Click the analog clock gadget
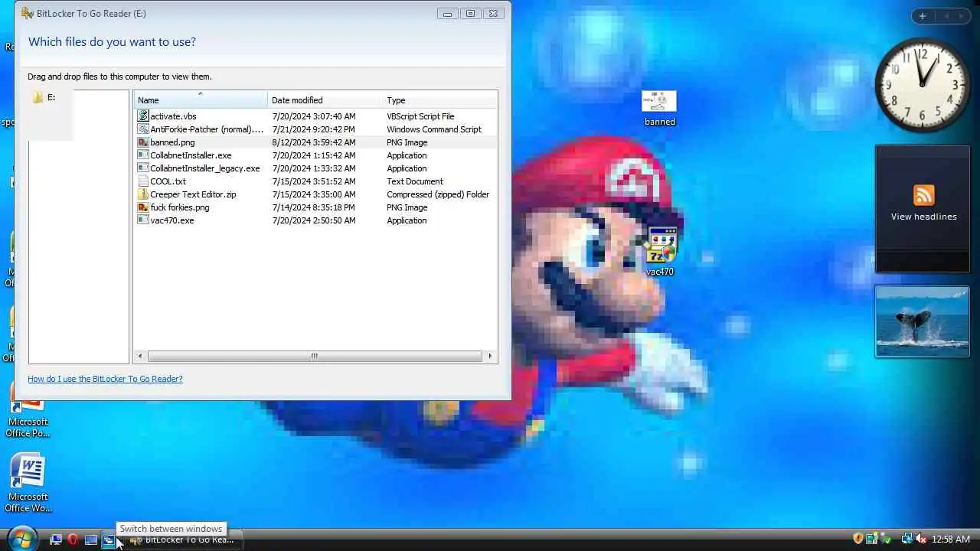This screenshot has width=980, height=551. pyautogui.click(x=922, y=85)
